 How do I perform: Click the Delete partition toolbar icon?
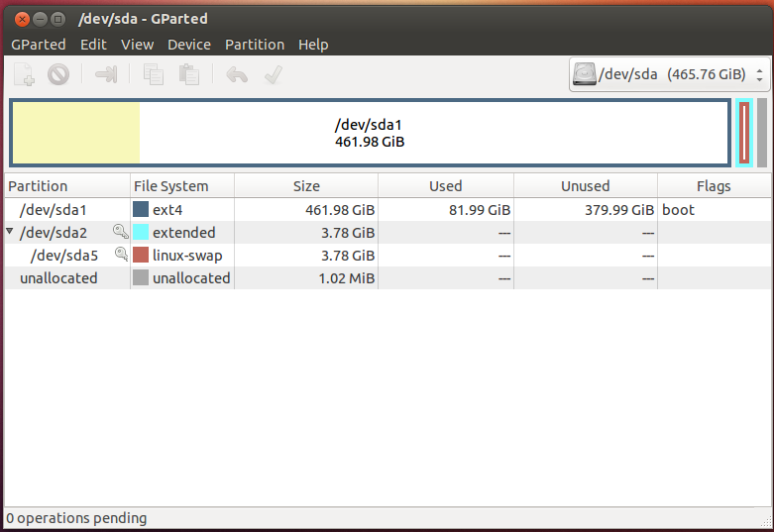tap(58, 74)
